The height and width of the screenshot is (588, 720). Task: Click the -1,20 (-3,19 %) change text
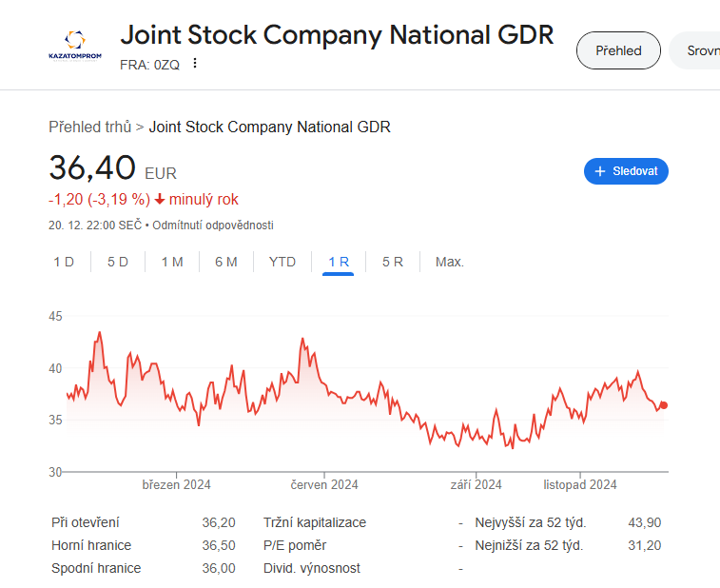click(99, 200)
